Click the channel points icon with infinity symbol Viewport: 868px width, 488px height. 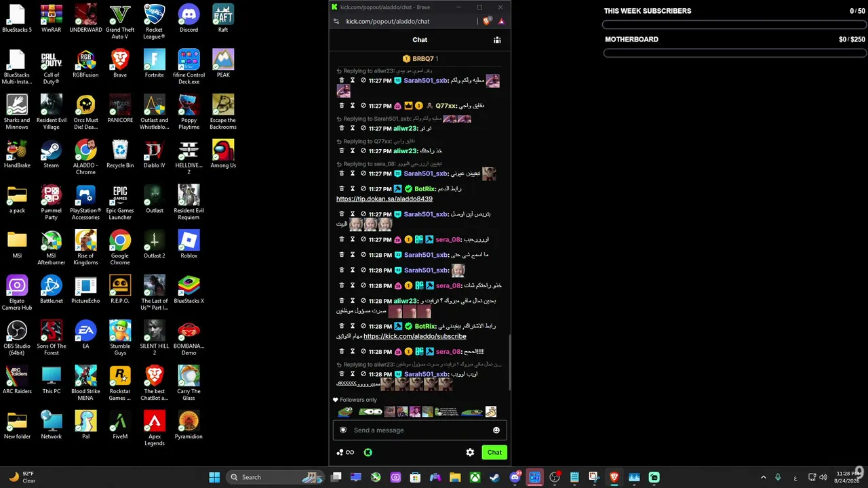(x=345, y=452)
